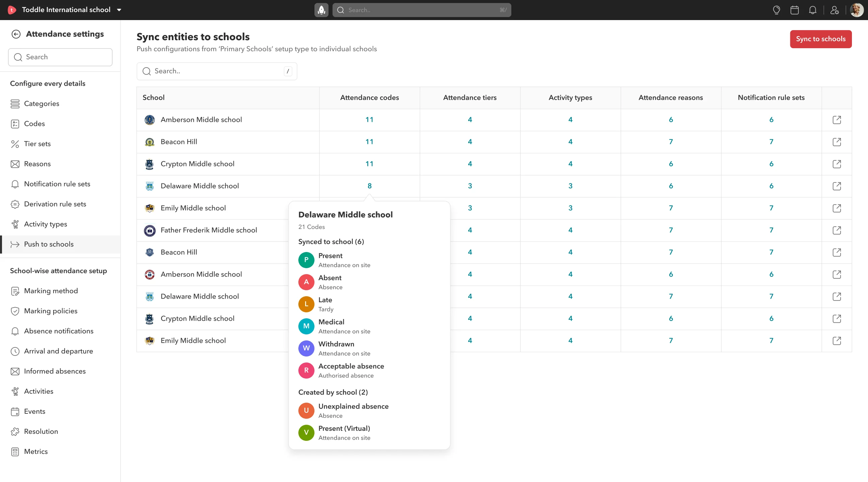The image size is (868, 482).
Task: Open Codes in the sidebar
Action: coord(60,124)
